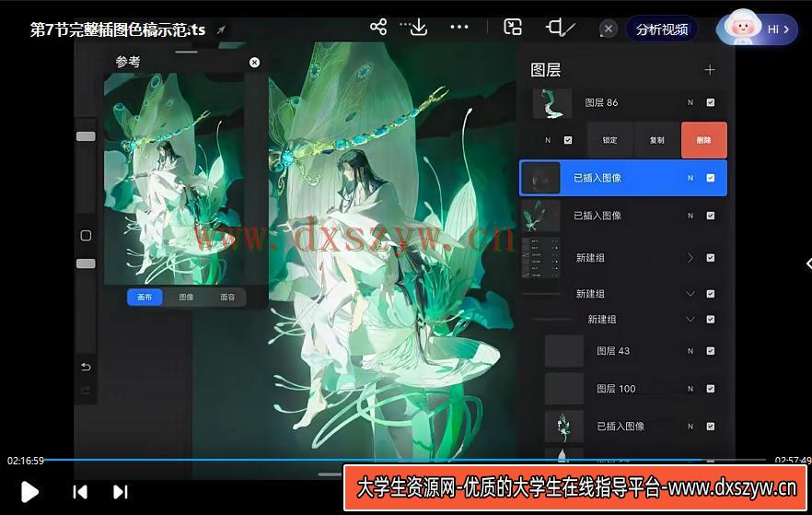812x515 pixels.
Task: Select the 图层 100 layer thumbnail
Action: click(564, 389)
